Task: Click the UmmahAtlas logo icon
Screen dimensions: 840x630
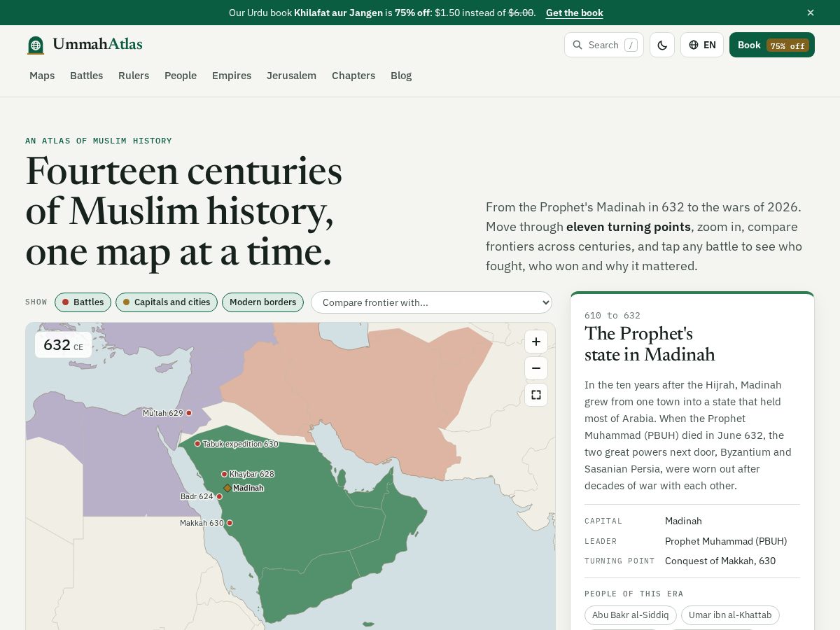Action: tap(36, 45)
